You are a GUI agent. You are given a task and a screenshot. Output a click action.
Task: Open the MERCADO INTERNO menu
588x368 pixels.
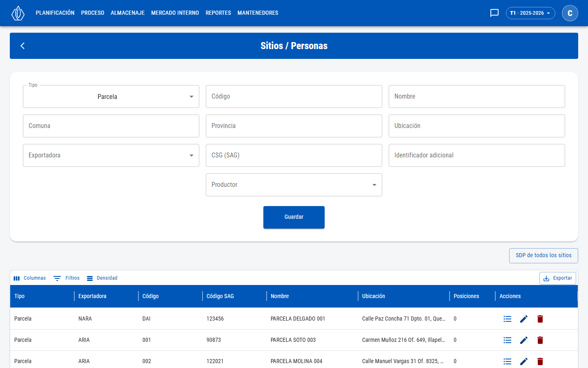(175, 13)
